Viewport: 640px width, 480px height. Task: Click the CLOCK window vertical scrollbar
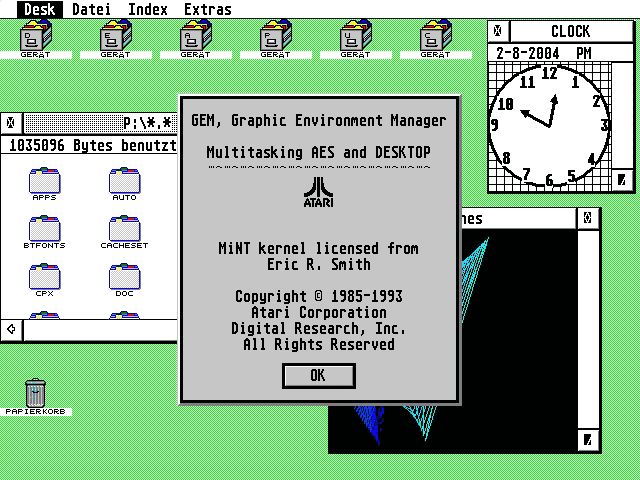point(622,116)
